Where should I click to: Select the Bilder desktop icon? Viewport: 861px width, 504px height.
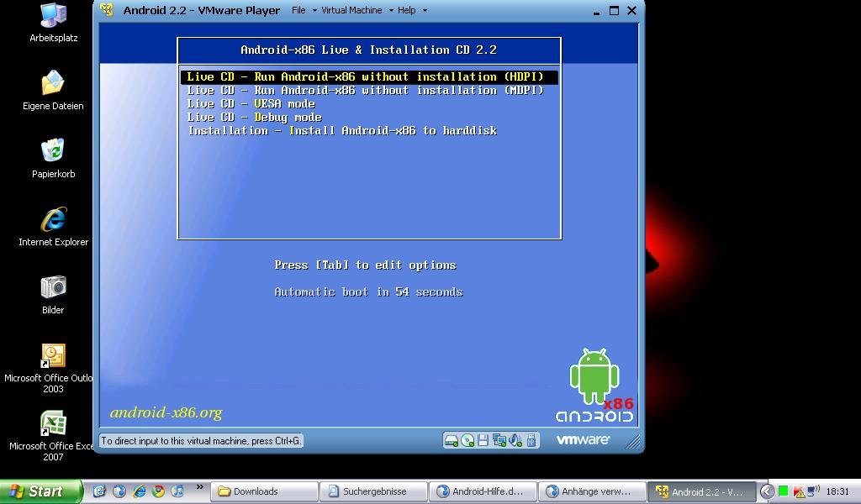[x=53, y=295]
